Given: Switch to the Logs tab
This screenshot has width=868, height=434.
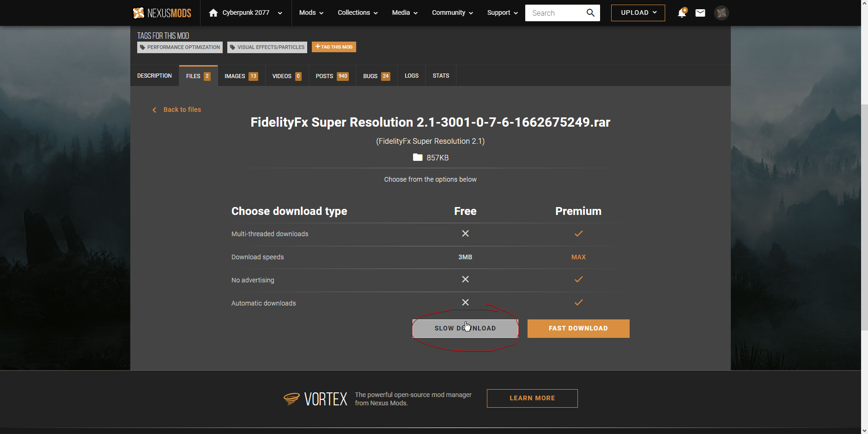Looking at the screenshot, I should coord(412,76).
